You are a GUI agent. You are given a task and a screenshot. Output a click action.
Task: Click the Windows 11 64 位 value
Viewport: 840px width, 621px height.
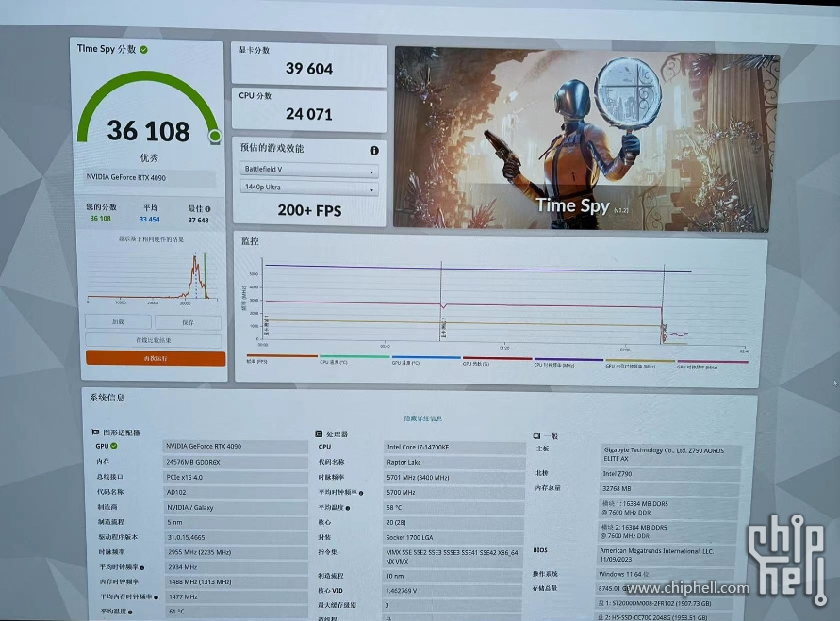667,574
